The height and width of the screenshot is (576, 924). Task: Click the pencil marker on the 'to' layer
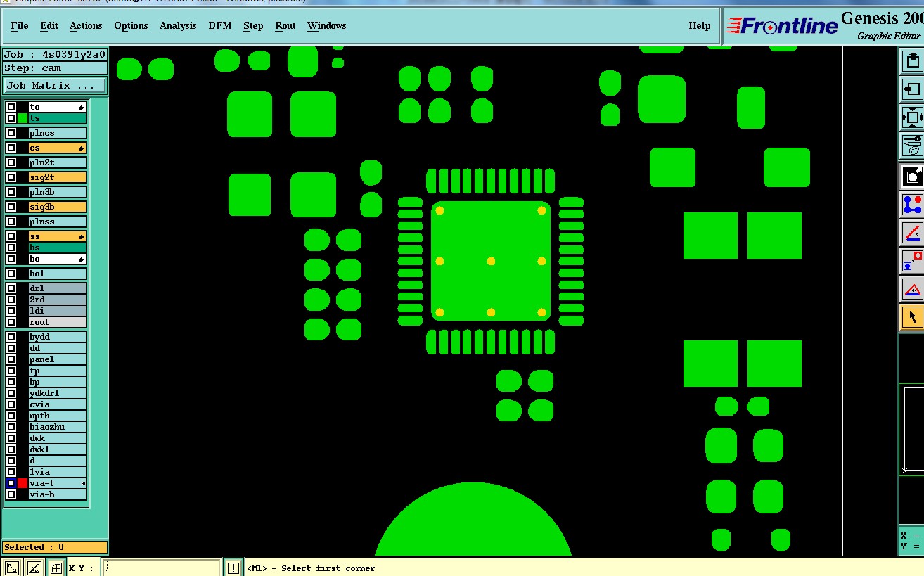tap(82, 107)
